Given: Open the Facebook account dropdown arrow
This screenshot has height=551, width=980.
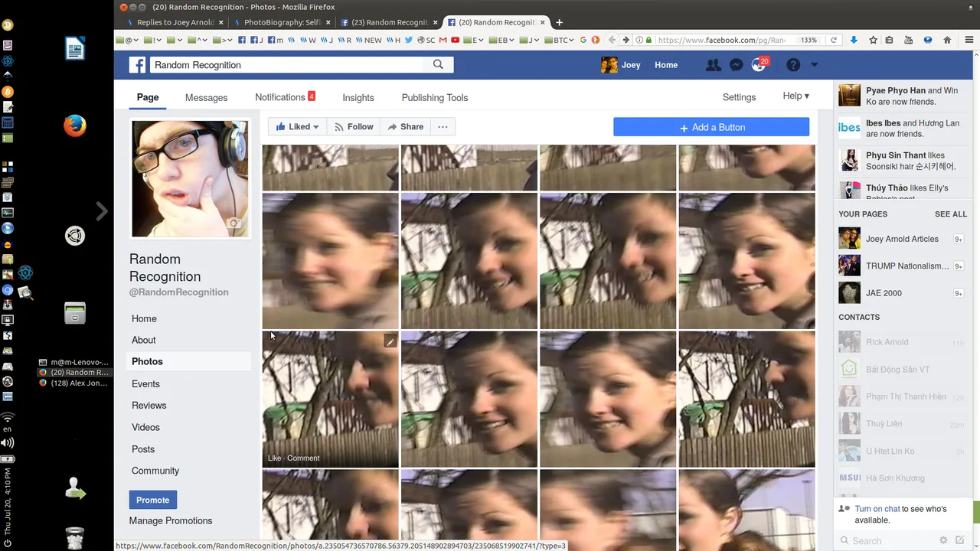Looking at the screenshot, I should (814, 65).
